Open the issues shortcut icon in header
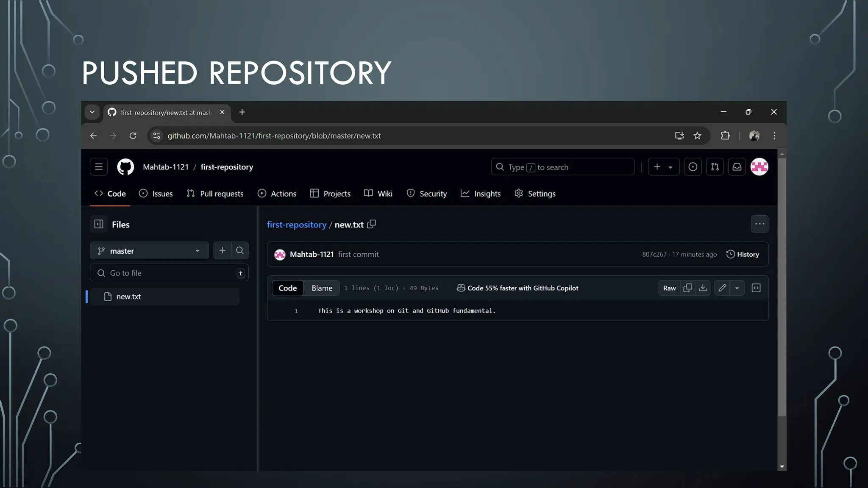This screenshot has height=488, width=868. pyautogui.click(x=693, y=167)
